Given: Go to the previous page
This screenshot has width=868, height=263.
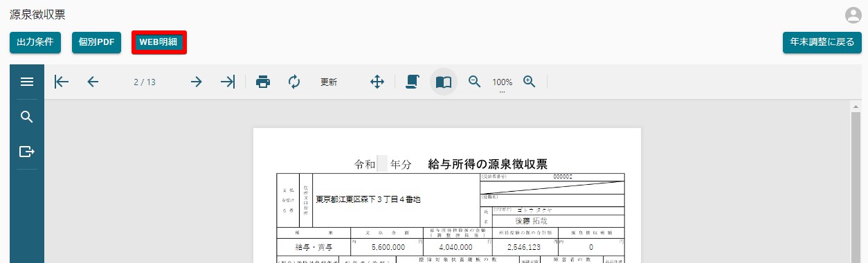Looking at the screenshot, I should tap(93, 82).
